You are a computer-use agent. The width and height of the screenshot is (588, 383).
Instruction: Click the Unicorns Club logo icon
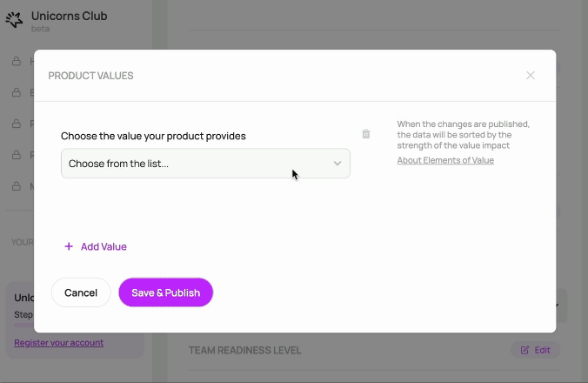tap(14, 19)
